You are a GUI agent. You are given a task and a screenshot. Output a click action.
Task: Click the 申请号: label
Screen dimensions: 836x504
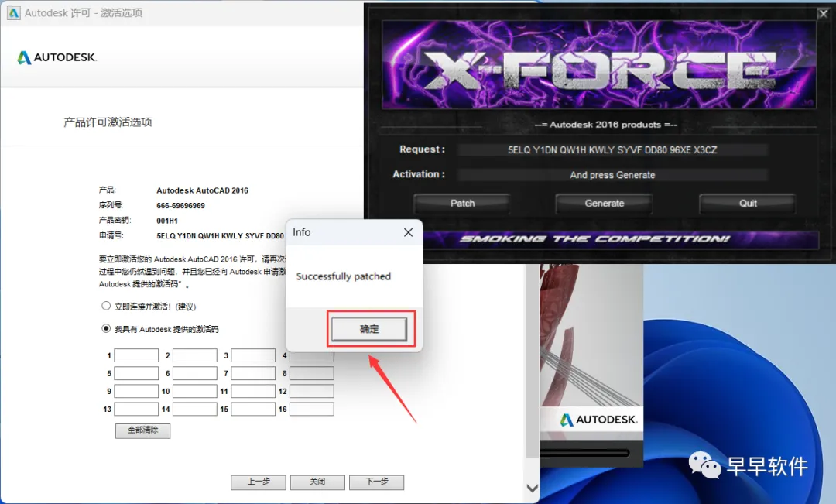(x=111, y=235)
